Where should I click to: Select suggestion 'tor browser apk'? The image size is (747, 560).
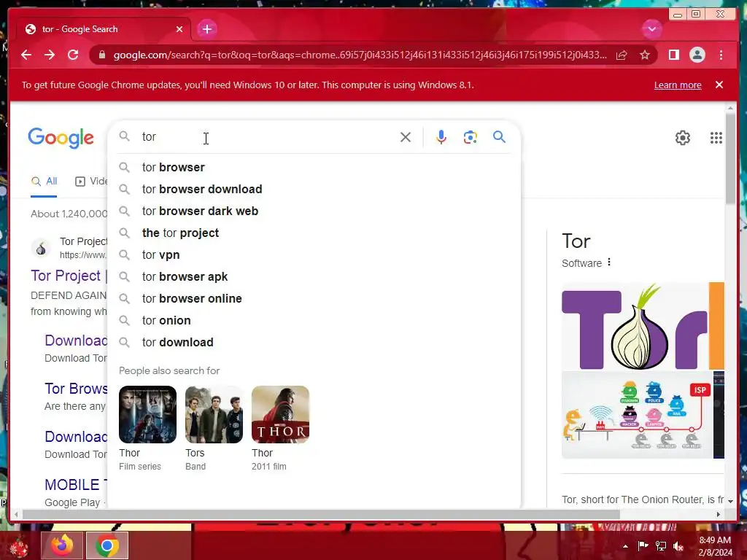(314, 276)
